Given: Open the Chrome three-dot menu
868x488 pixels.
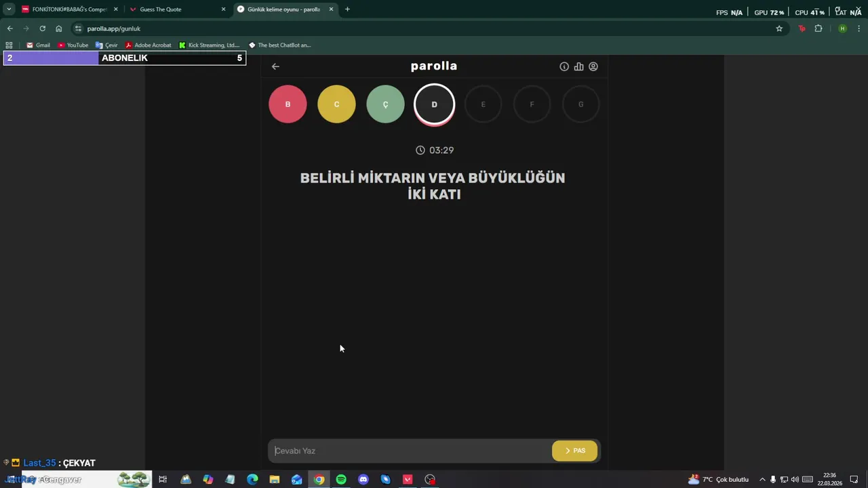Looking at the screenshot, I should 859,28.
